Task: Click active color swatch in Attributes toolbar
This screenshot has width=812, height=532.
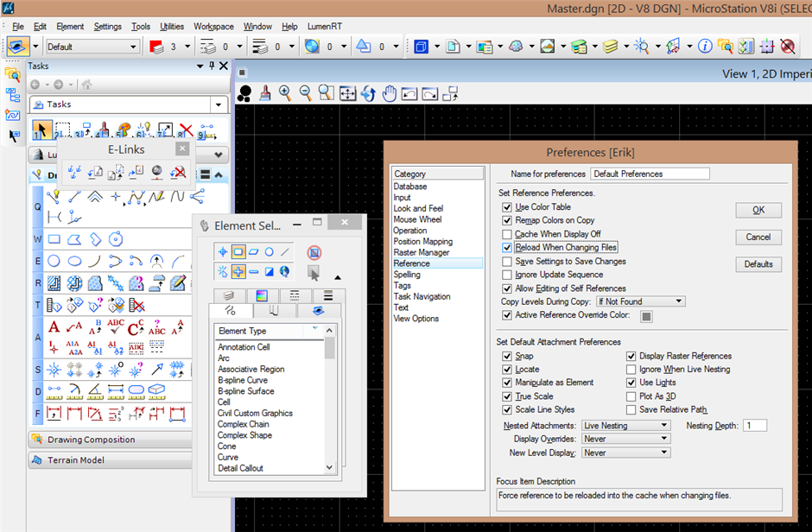Action: 156,47
